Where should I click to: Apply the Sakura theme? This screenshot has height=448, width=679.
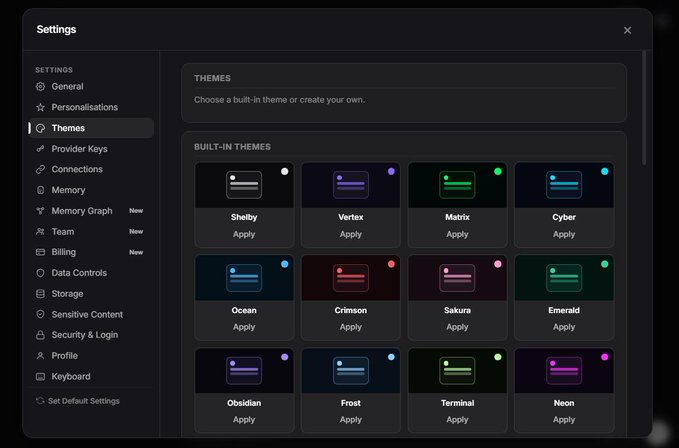coord(457,327)
